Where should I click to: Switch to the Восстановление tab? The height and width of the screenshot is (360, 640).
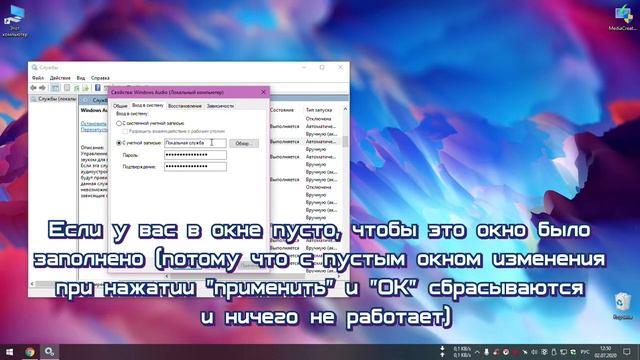185,106
